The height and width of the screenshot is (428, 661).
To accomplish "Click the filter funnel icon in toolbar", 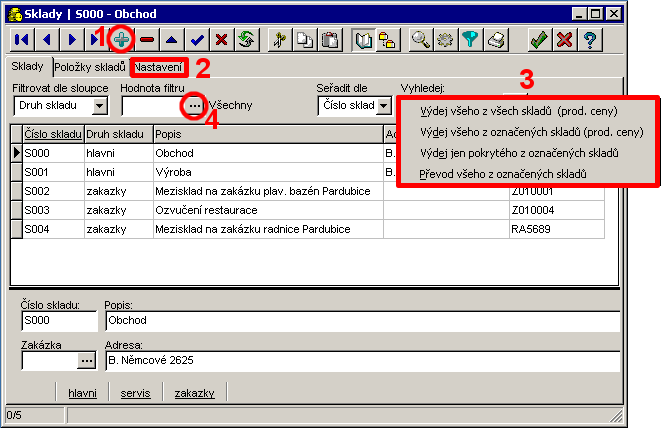I will 472,40.
